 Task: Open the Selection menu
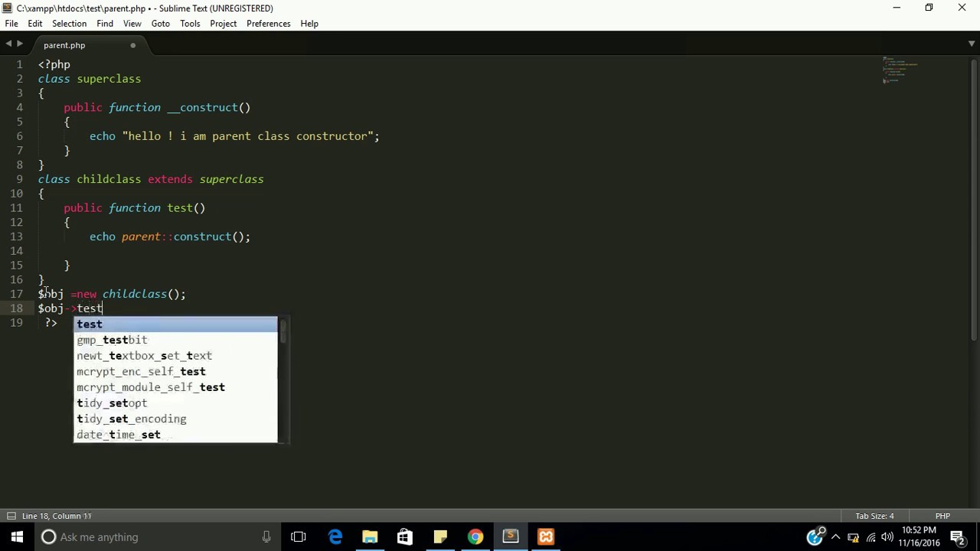coord(69,24)
